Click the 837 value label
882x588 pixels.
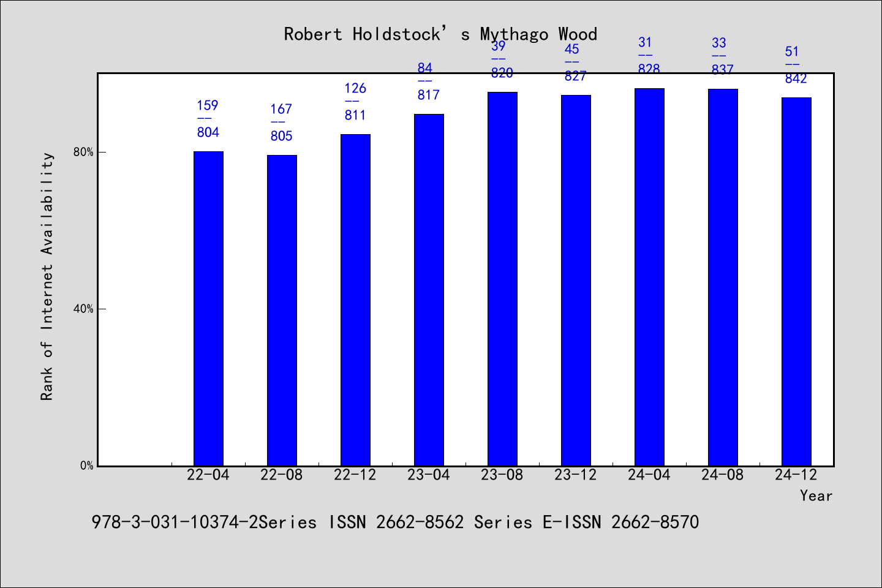tap(723, 70)
